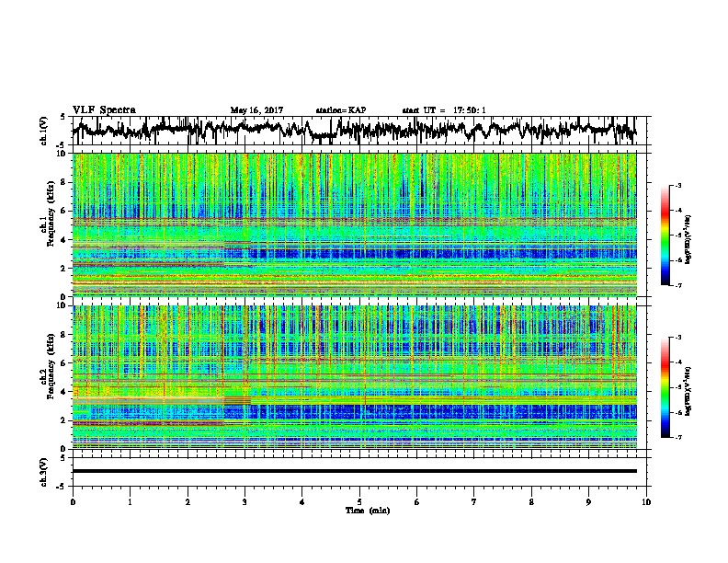Click the ch.2 spectrogram panel
This screenshot has width=728, height=563.
[x=354, y=377]
